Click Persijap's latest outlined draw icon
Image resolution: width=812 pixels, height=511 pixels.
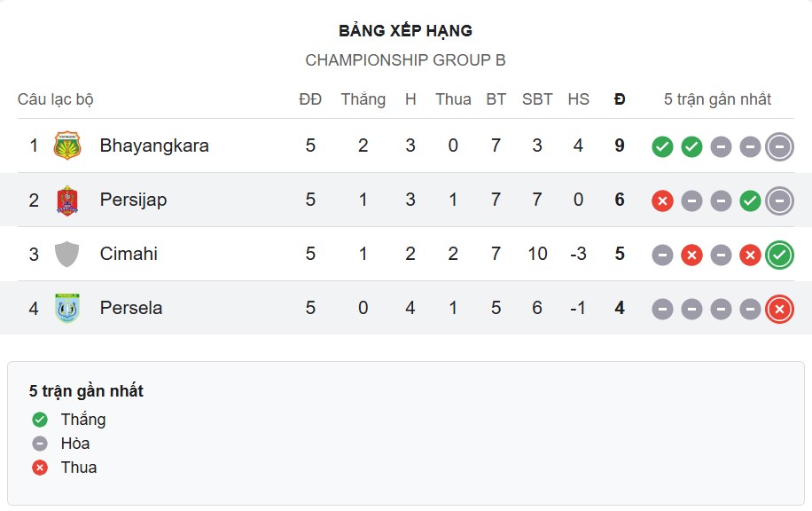pyautogui.click(x=779, y=201)
